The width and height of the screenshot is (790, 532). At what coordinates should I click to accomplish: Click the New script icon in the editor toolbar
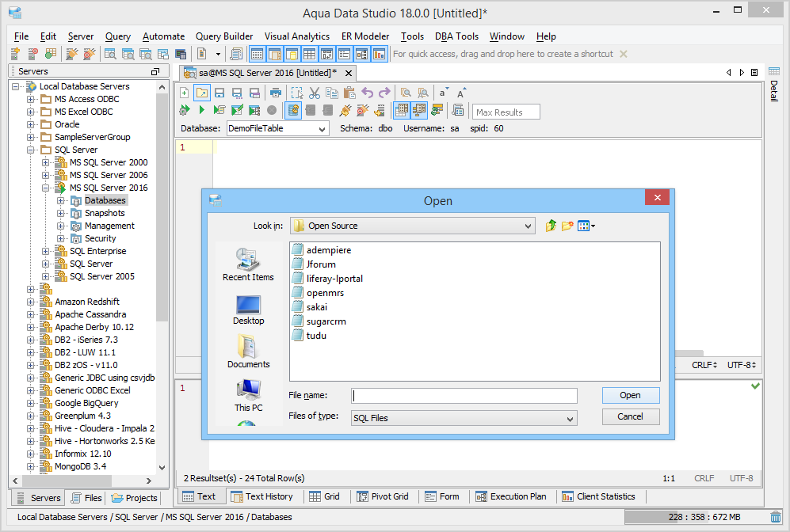coord(185,93)
